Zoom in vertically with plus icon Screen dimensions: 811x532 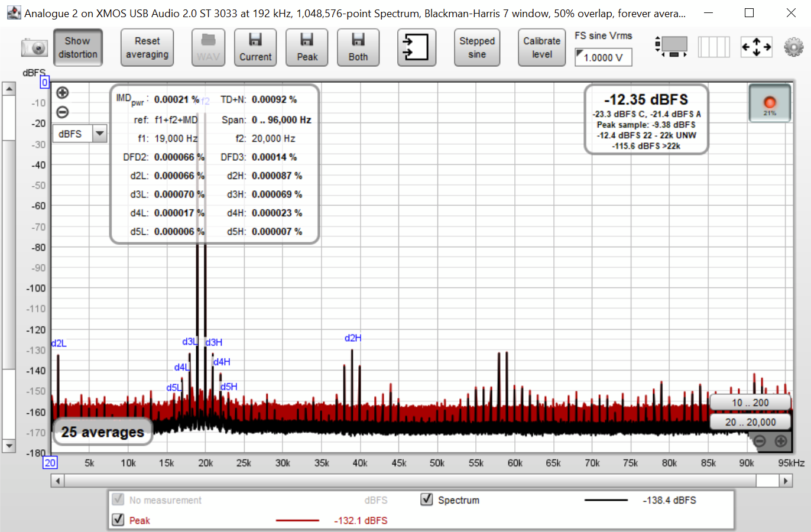[62, 93]
